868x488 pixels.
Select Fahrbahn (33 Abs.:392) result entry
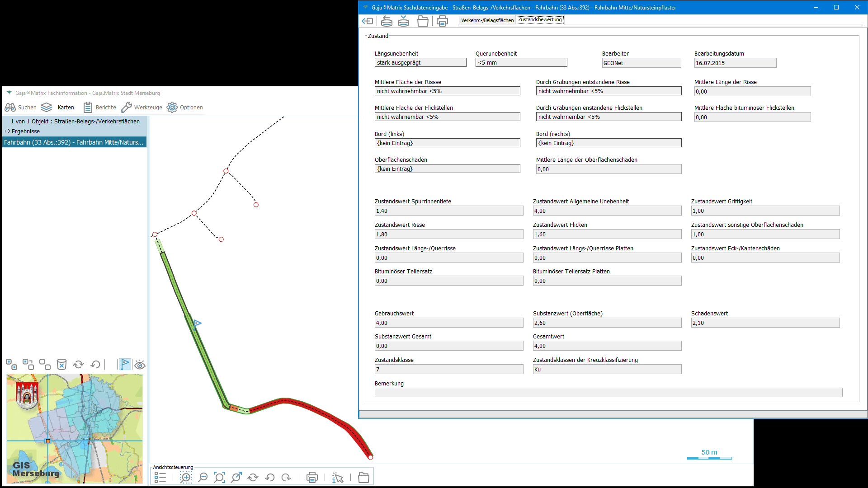74,142
